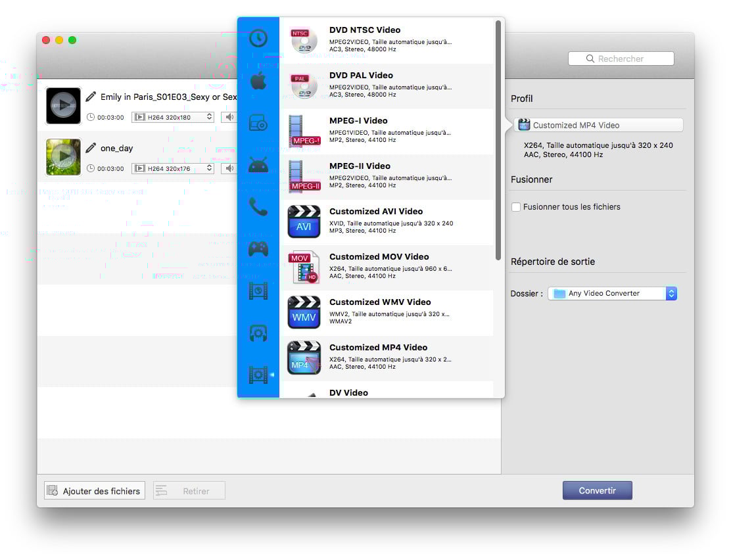Click the MOV HD file icon
This screenshot has width=731, height=560.
tap(304, 267)
